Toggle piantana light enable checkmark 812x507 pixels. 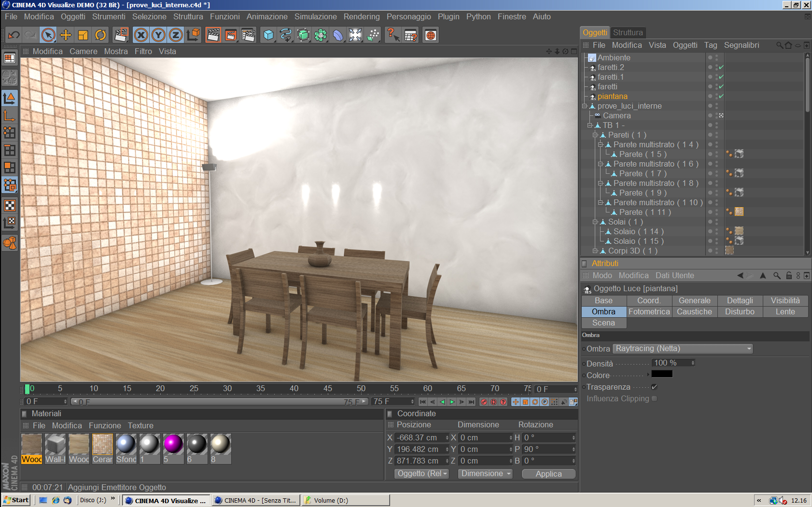point(721,96)
